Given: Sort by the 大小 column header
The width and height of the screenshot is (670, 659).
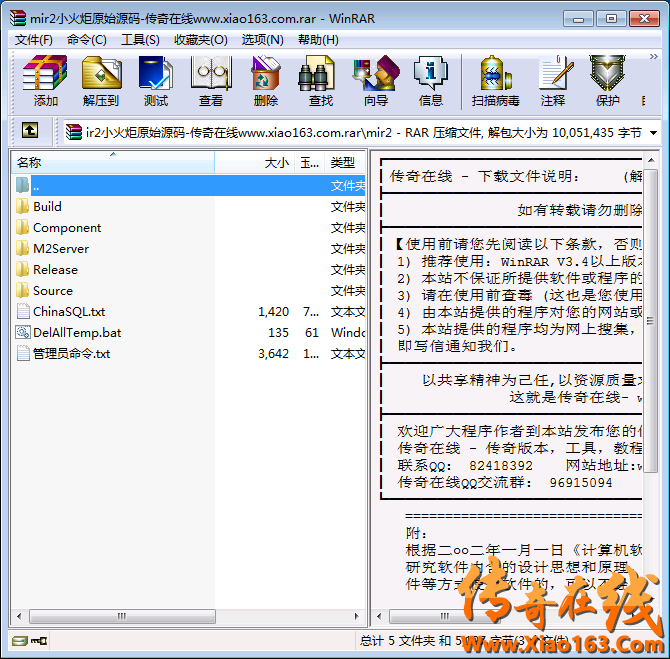Looking at the screenshot, I should 254,162.
